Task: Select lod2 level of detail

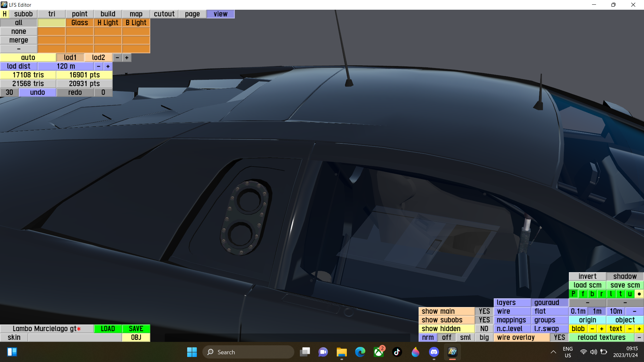Action: (98, 58)
